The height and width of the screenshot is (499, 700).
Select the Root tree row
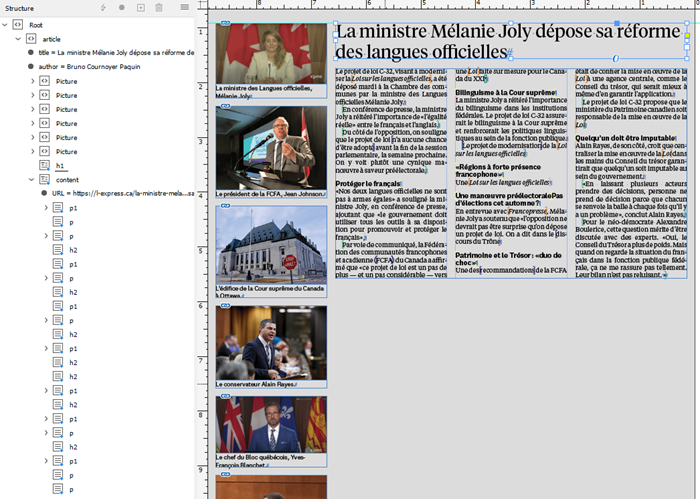97,25
